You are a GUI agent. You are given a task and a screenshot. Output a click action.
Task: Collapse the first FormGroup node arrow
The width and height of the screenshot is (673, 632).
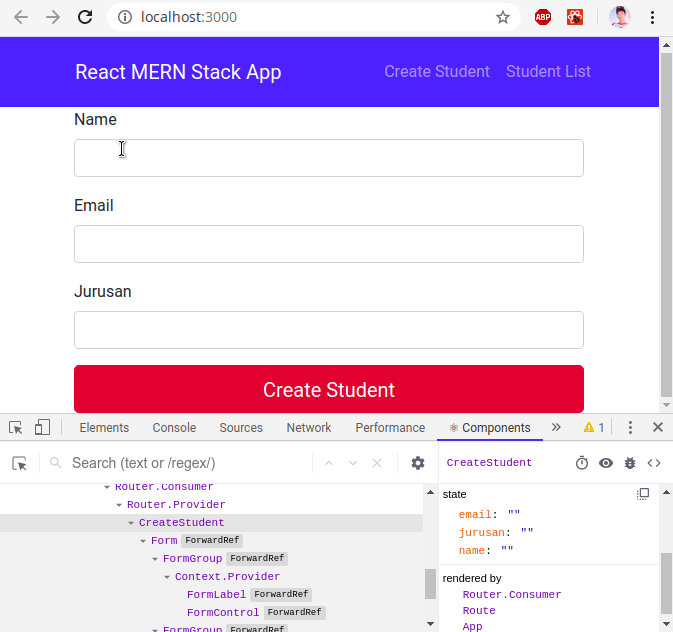(155, 559)
